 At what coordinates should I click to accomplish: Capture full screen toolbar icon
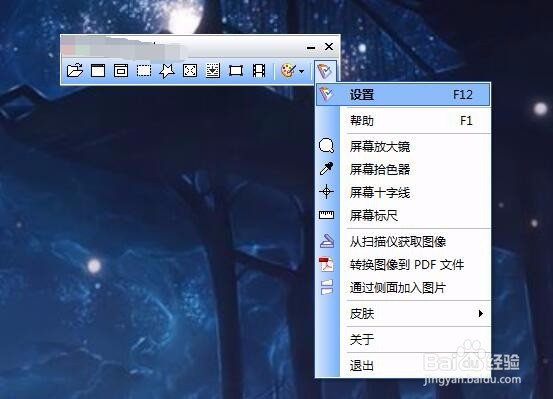click(x=190, y=71)
